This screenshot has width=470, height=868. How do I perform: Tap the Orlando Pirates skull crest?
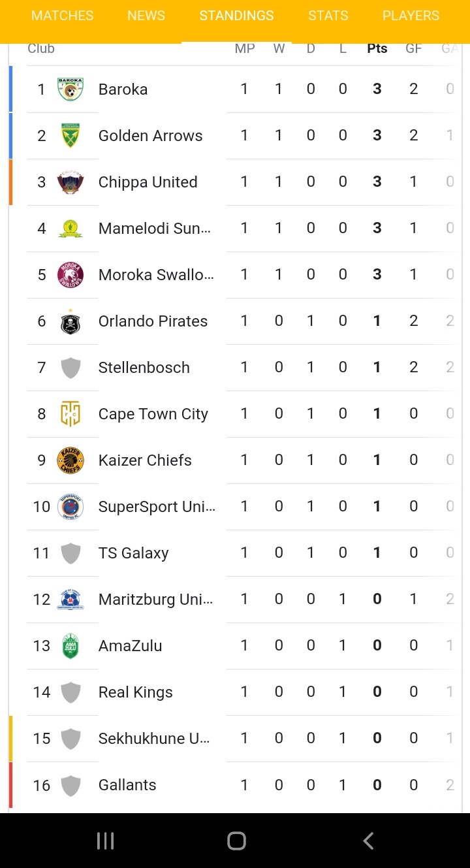point(70,321)
